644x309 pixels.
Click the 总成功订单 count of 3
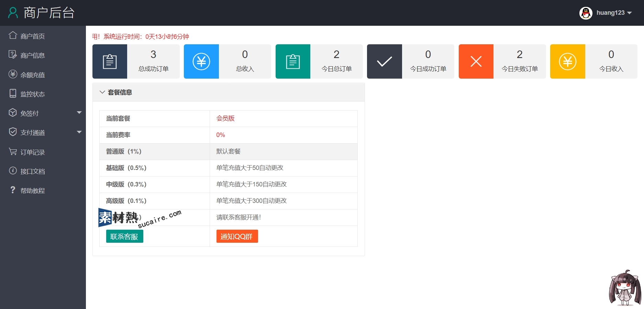tap(153, 54)
